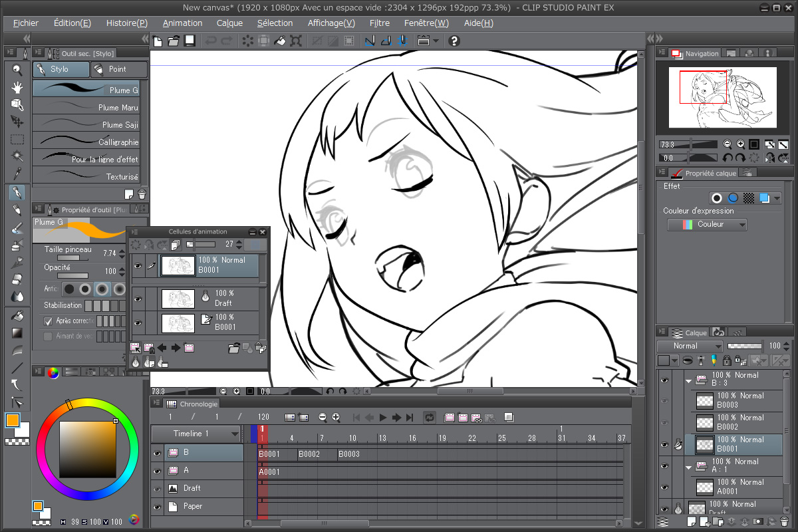Enable onion skin in timeline toolbar
Viewport: 798px width, 532px height.
click(x=509, y=418)
